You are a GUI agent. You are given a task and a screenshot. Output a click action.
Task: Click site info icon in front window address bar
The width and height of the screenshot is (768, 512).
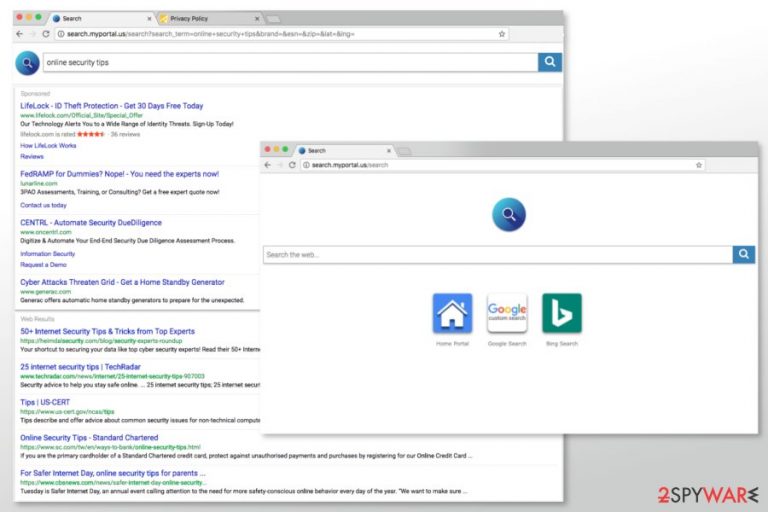(x=306, y=165)
